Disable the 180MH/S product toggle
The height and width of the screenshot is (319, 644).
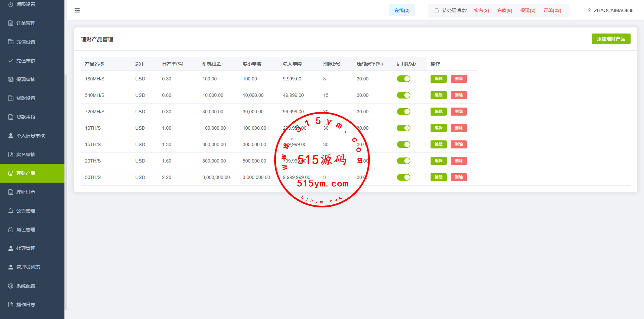point(403,79)
